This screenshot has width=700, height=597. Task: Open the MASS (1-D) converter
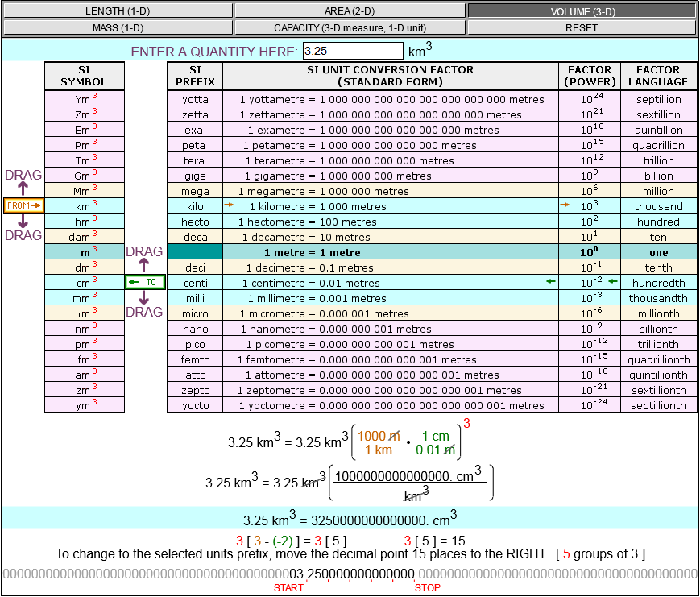[x=118, y=27]
